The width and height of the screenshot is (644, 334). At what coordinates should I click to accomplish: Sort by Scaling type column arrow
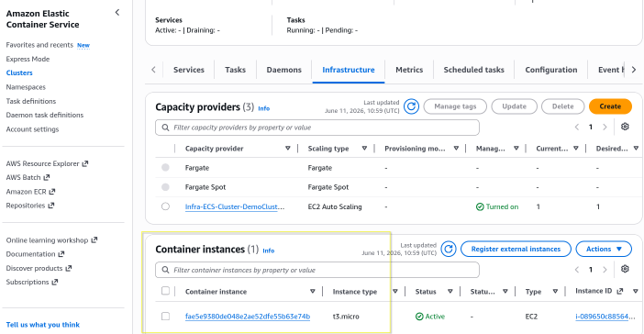pyautogui.click(x=364, y=149)
